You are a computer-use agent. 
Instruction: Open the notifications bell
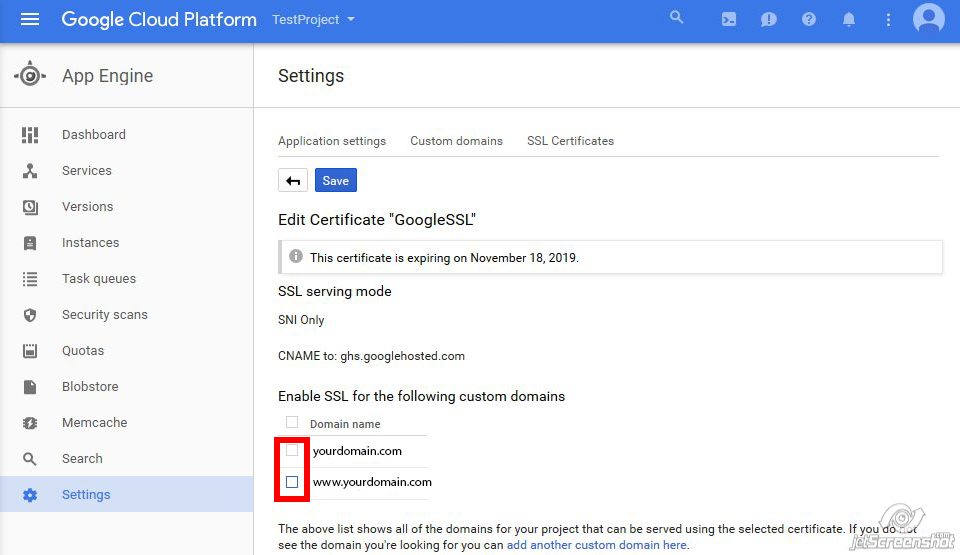tap(849, 19)
